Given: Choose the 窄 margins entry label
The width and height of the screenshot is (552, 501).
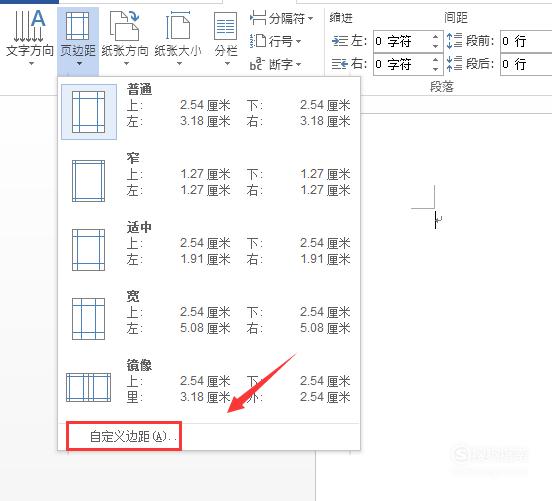Looking at the screenshot, I should (x=133, y=158).
